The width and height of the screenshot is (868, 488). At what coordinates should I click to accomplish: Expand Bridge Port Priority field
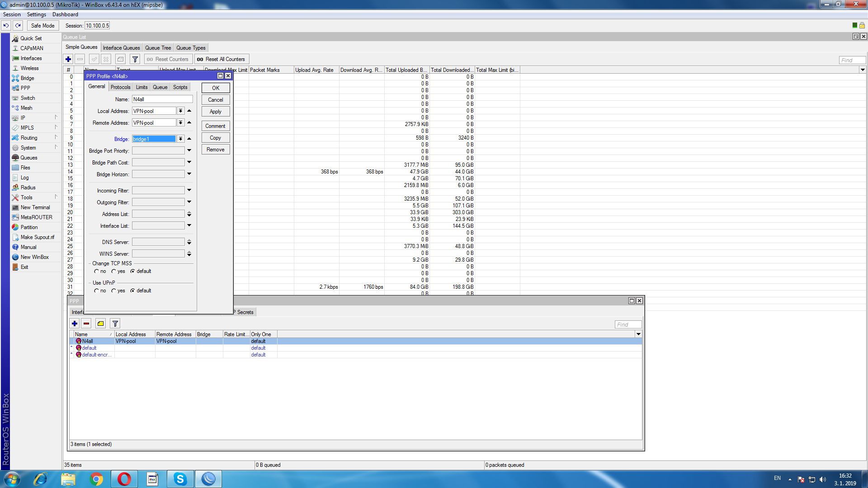point(189,151)
